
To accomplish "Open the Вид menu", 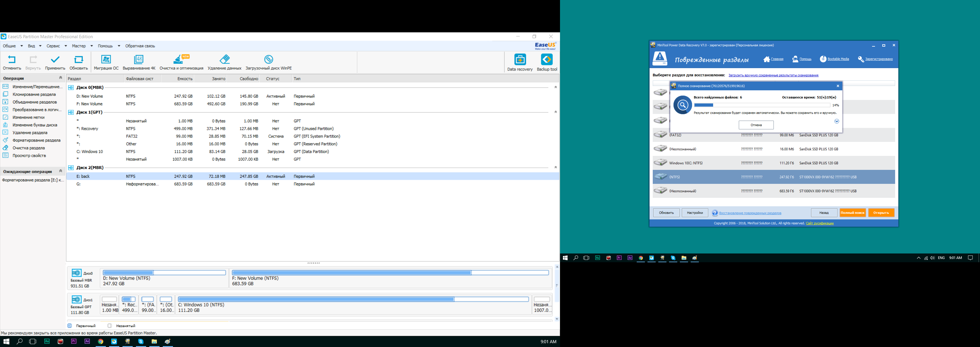I will click(34, 46).
